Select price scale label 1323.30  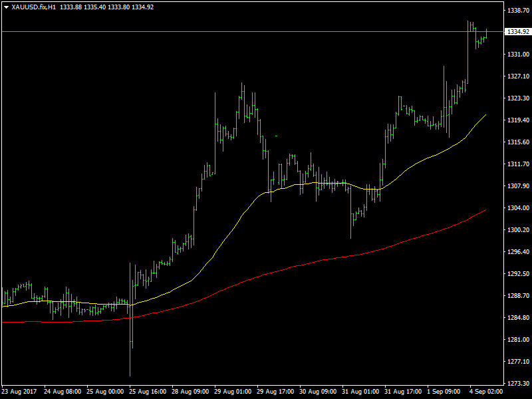pyautogui.click(x=518, y=98)
